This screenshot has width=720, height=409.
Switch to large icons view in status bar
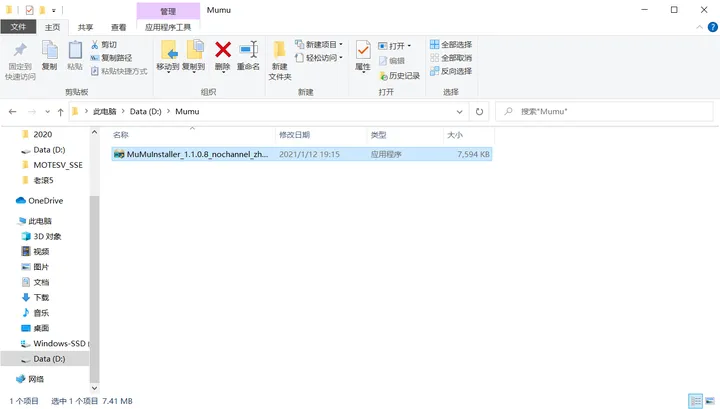[x=709, y=400]
